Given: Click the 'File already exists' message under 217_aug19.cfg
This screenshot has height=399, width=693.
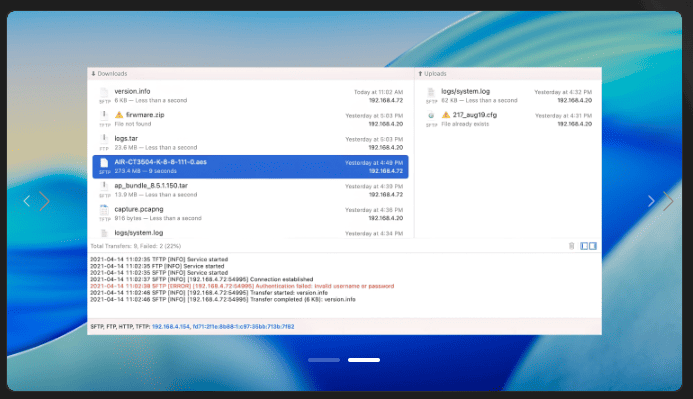Looking at the screenshot, I should click(465, 124).
